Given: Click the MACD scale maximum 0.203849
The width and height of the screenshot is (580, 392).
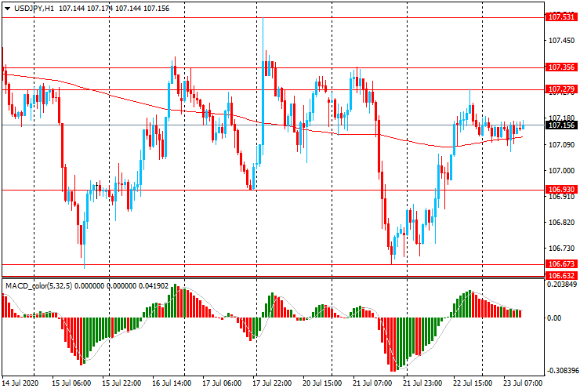Looking at the screenshot, I should point(562,285).
